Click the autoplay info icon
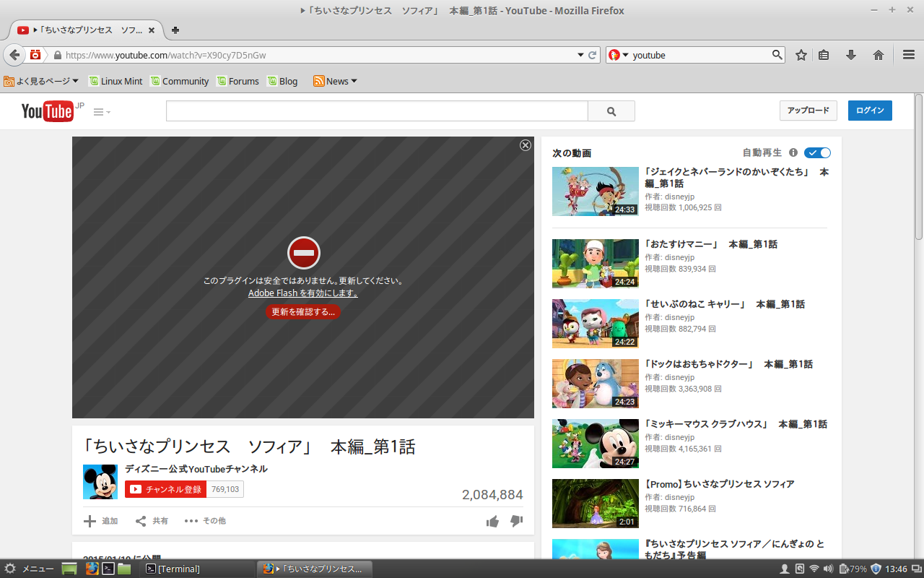The height and width of the screenshot is (578, 924). coord(793,152)
